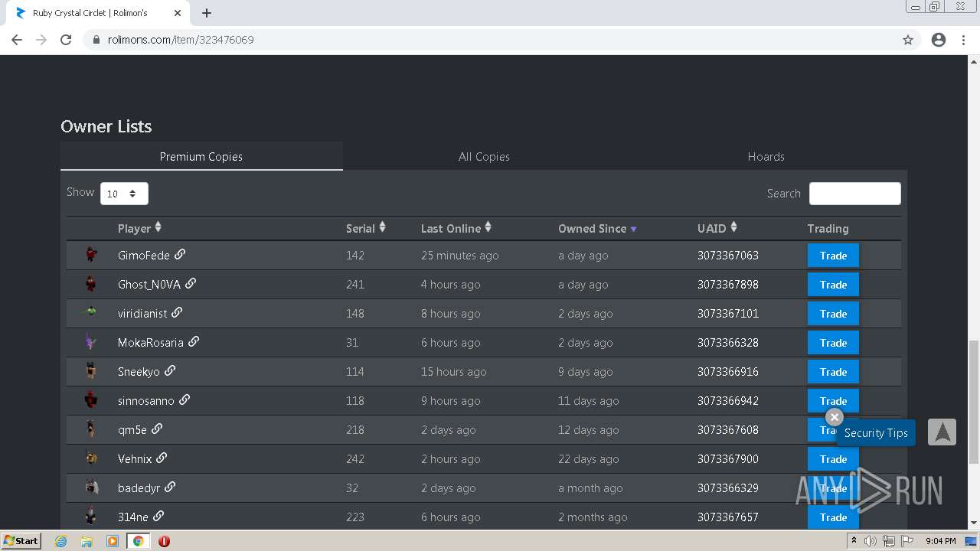Open Sneekyo player name link
The width and height of the screenshot is (980, 551).
pos(139,372)
